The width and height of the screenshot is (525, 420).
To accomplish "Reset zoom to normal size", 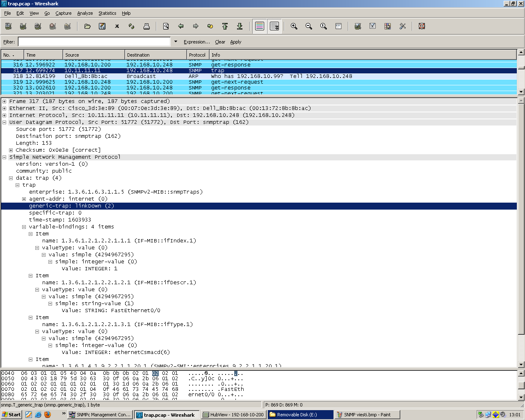I will pos(324,26).
